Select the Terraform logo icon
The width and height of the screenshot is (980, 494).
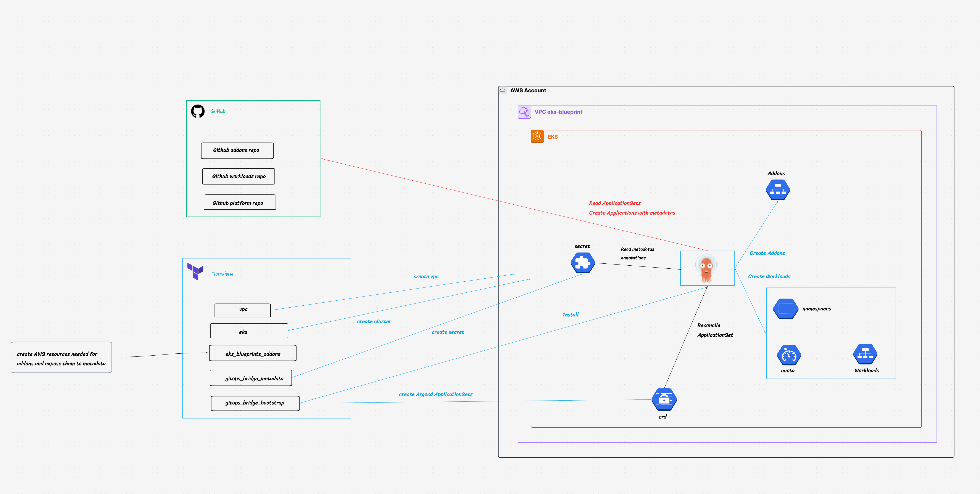[x=195, y=271]
